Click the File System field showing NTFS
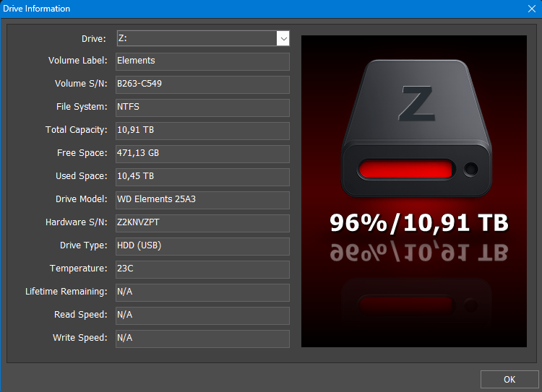Viewport: 542px width, 392px height. click(202, 108)
